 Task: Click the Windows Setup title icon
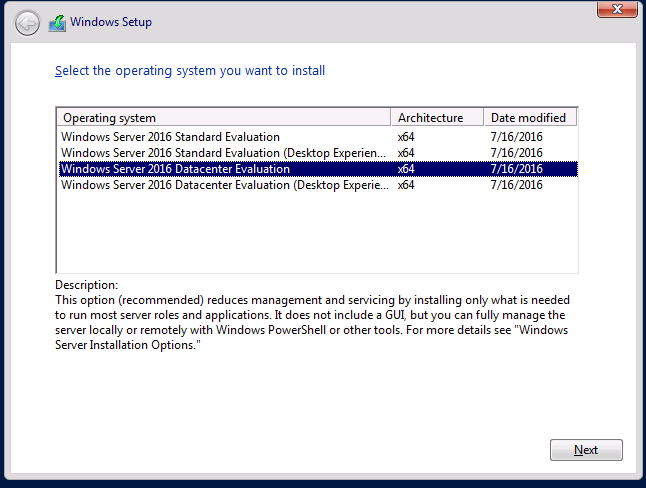(x=57, y=23)
